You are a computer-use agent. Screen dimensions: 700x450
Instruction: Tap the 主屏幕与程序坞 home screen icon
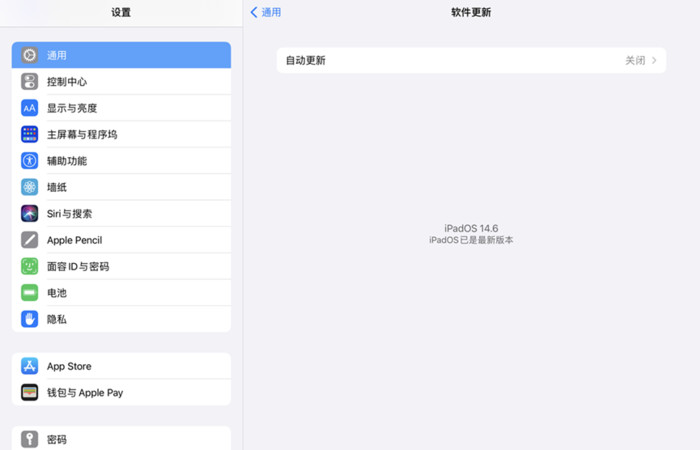pos(29,134)
